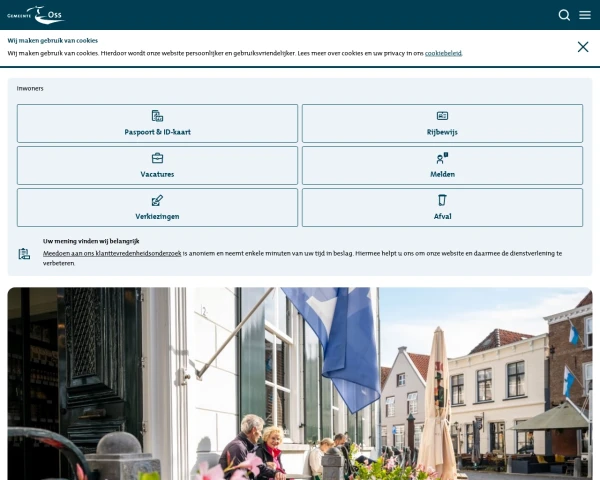Click 'Wij maken gebruik van cookies' heading
Viewport: 600px width, 480px height.
pyautogui.click(x=53, y=41)
